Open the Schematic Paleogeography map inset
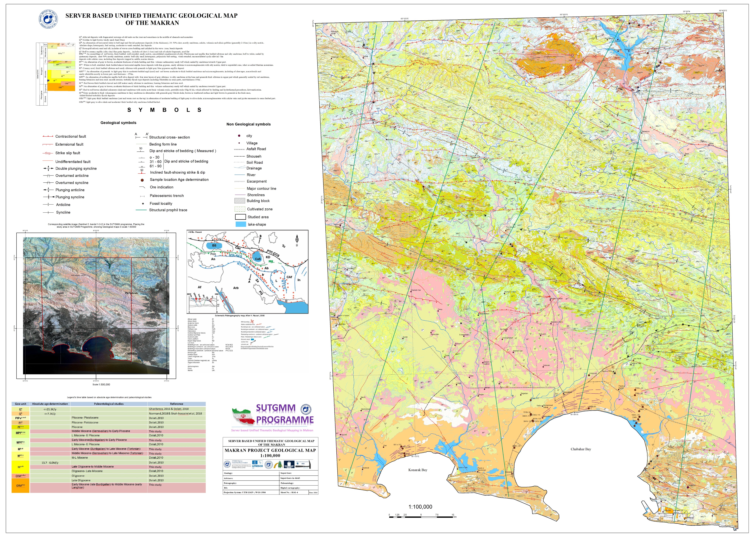Screen dimensions: 756x535 [x=247, y=272]
